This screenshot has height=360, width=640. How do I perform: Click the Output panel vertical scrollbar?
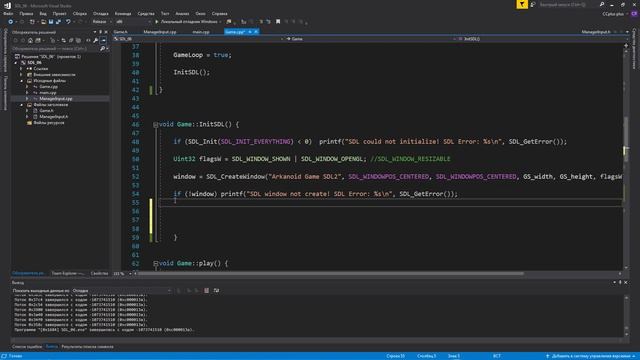point(626,316)
